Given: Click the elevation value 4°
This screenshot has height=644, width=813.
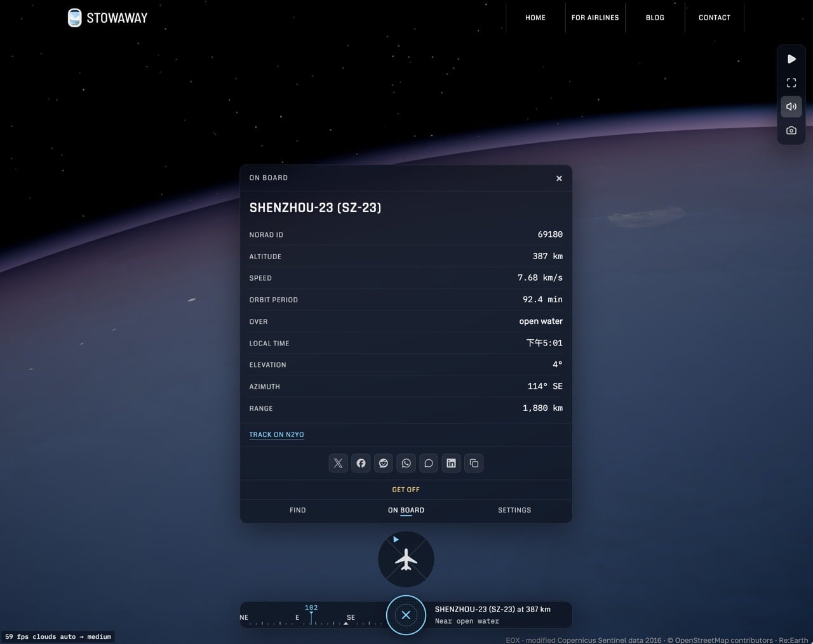Looking at the screenshot, I should click(x=558, y=365).
